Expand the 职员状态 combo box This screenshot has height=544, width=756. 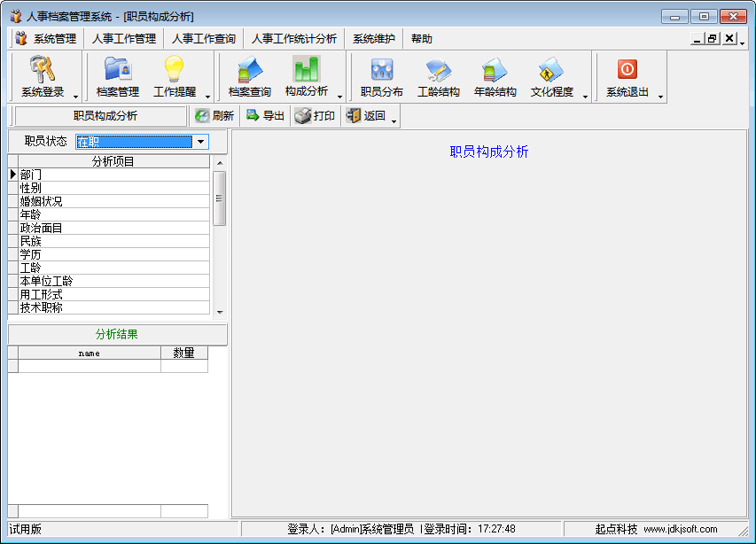tap(201, 142)
